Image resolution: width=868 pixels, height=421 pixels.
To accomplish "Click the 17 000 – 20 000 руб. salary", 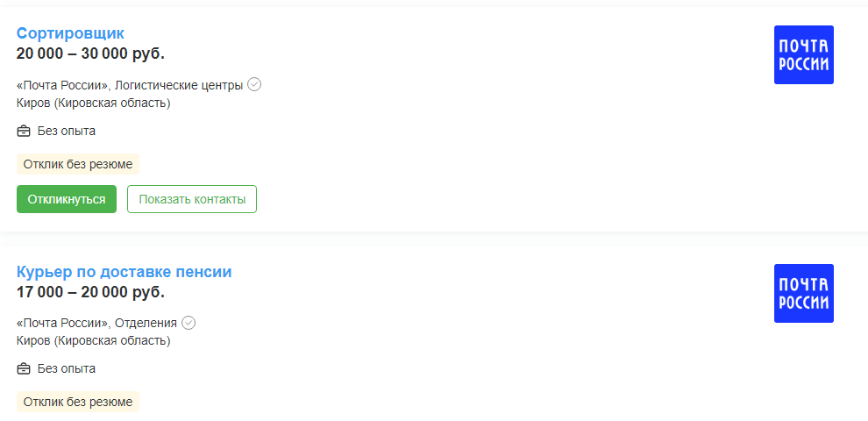I will pyautogui.click(x=90, y=292).
